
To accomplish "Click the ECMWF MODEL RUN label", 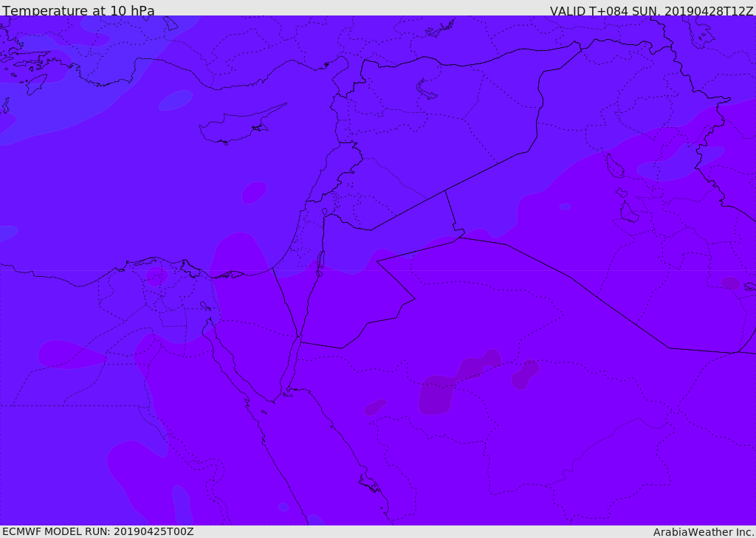I will 98,532.
